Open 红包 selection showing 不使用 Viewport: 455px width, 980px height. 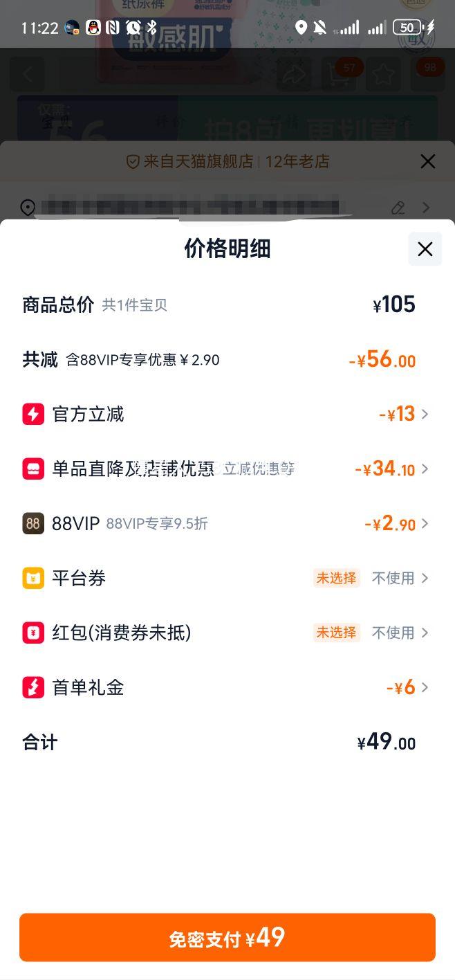pos(400,633)
